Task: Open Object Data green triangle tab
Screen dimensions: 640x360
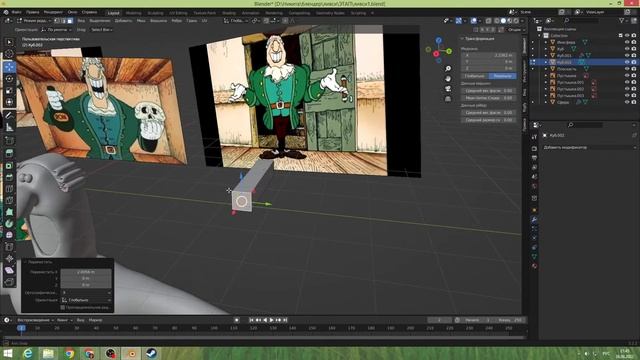Action: point(534,256)
